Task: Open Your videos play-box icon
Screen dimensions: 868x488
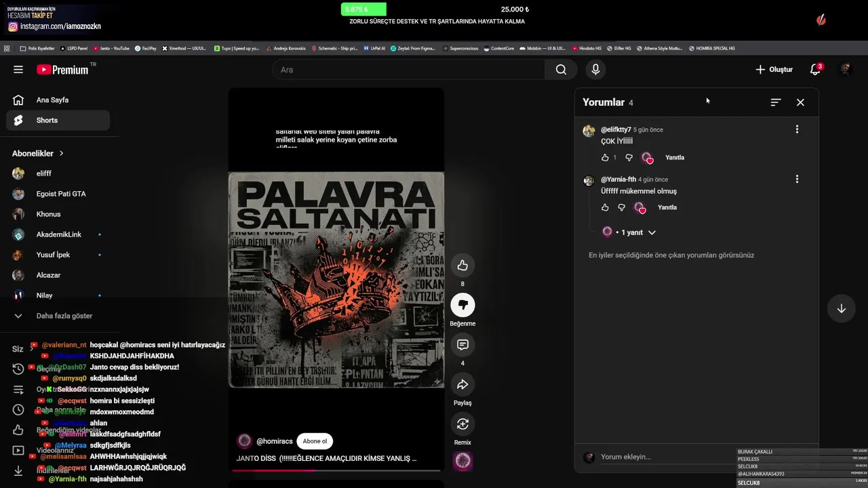Action: point(18,451)
